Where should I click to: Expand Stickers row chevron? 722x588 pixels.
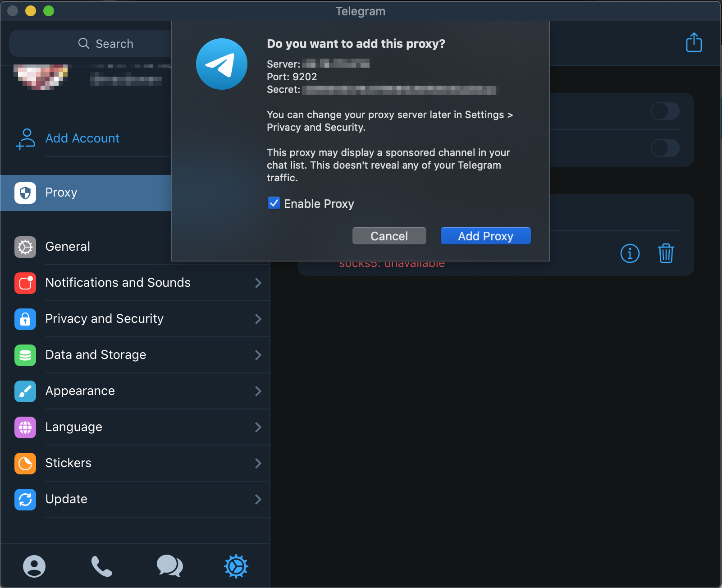tap(258, 463)
